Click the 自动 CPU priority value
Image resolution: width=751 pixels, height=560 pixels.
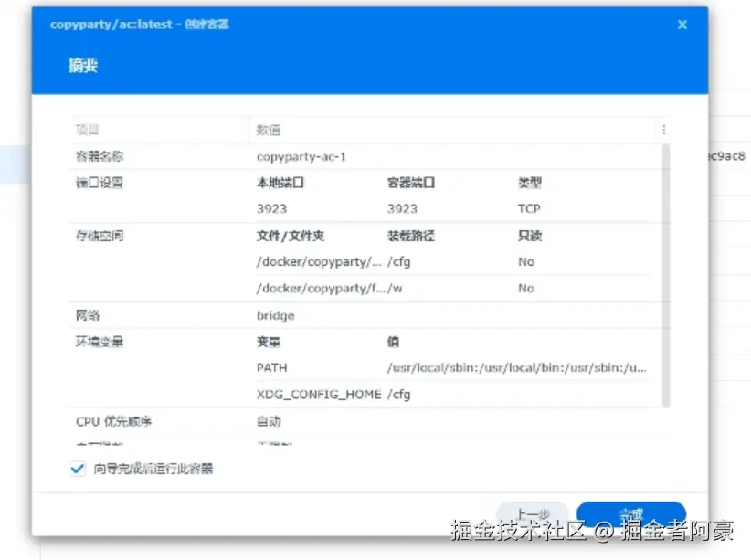pyautogui.click(x=269, y=421)
